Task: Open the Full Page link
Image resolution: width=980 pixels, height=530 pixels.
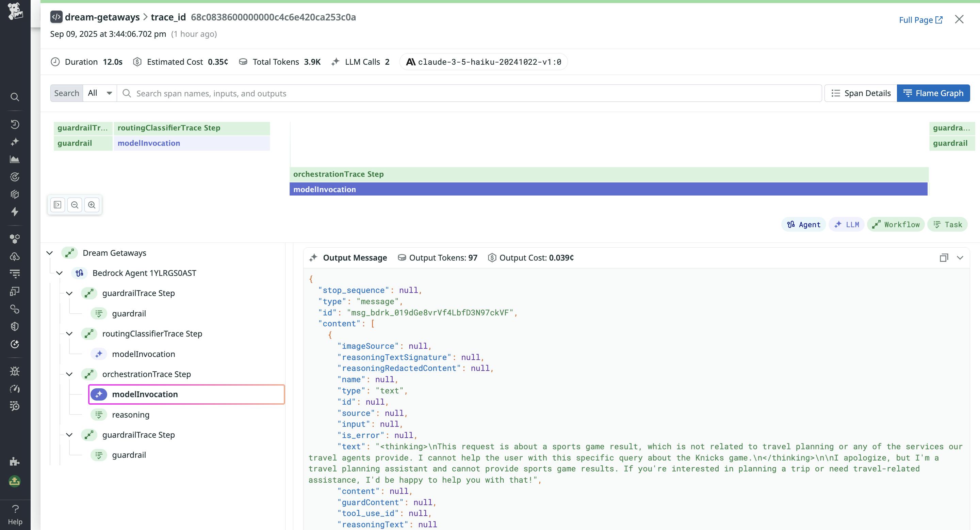Action: point(920,20)
